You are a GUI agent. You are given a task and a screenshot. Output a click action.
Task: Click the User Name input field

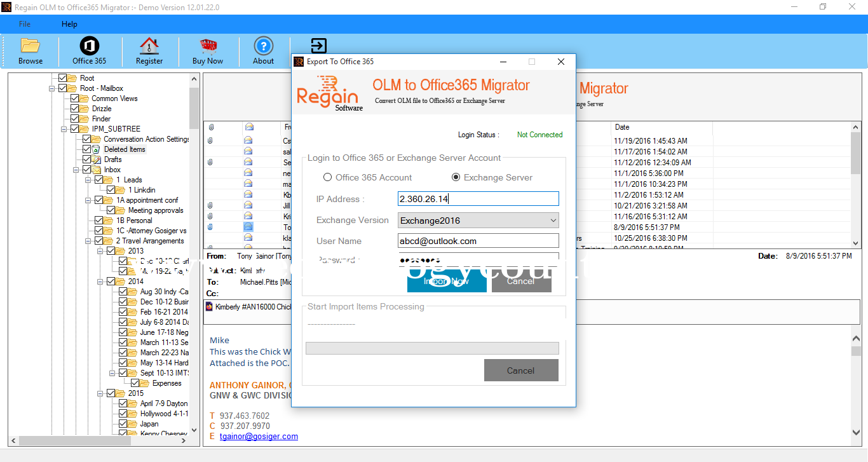[478, 241]
